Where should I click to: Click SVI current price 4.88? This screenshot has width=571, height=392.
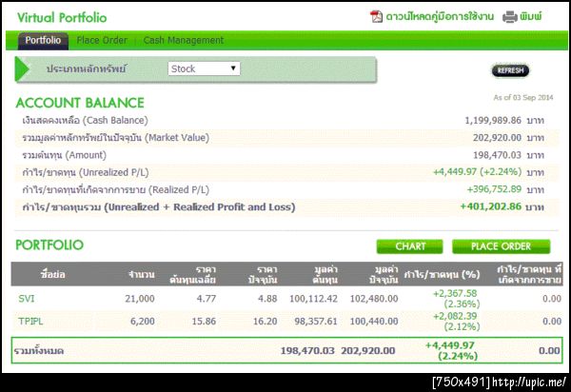pyautogui.click(x=267, y=299)
